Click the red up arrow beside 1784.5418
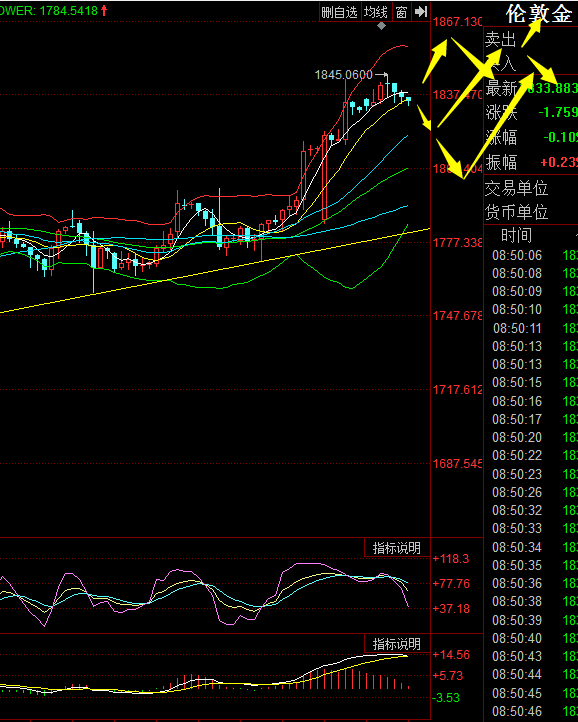The height and width of the screenshot is (722, 578). coord(104,10)
